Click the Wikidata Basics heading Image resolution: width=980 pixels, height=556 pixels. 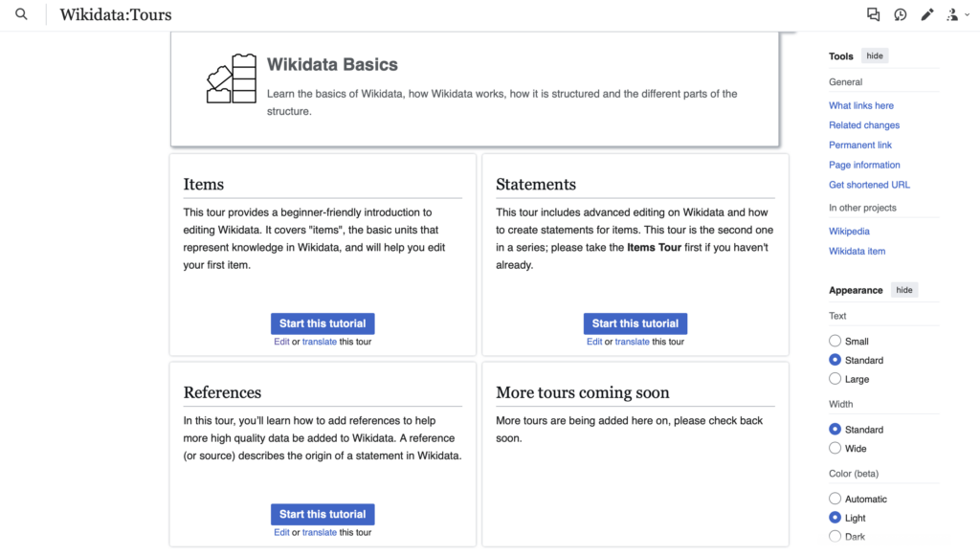tap(332, 64)
